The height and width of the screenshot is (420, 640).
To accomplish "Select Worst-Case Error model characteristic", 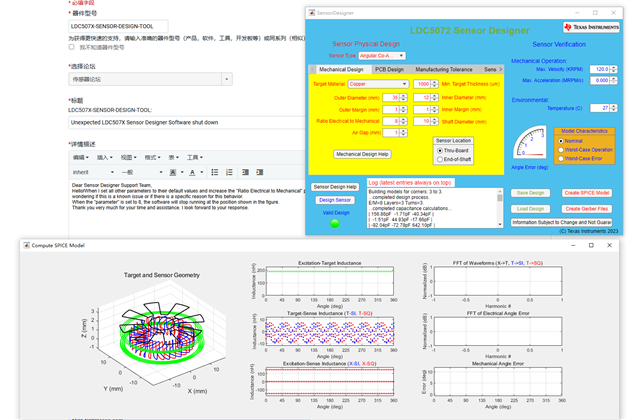I will (561, 158).
